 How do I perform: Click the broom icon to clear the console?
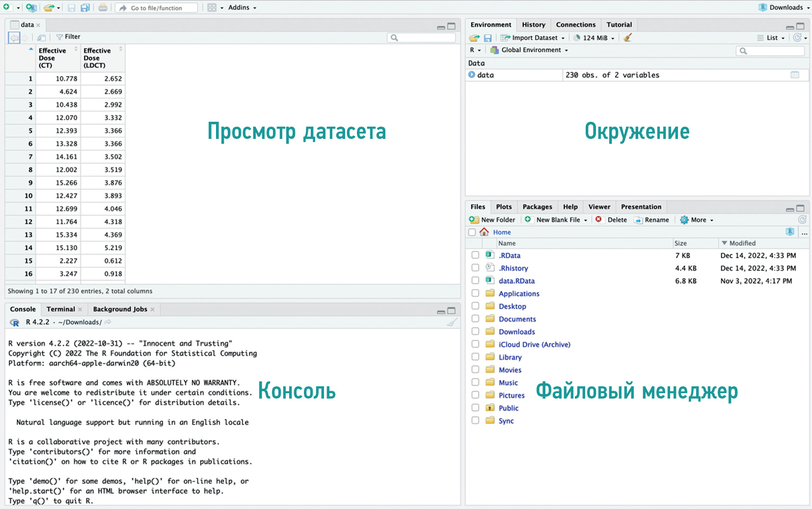pos(452,322)
